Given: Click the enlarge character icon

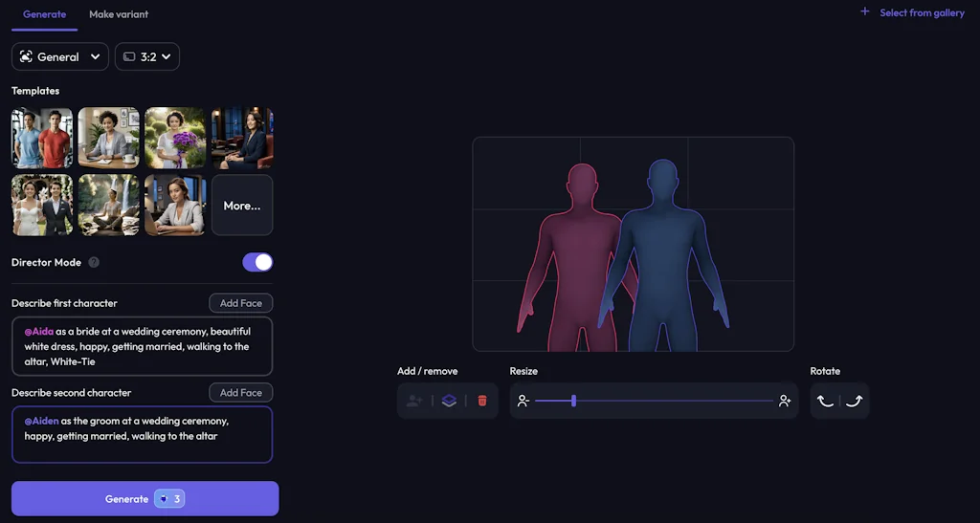Looking at the screenshot, I should [x=785, y=401].
